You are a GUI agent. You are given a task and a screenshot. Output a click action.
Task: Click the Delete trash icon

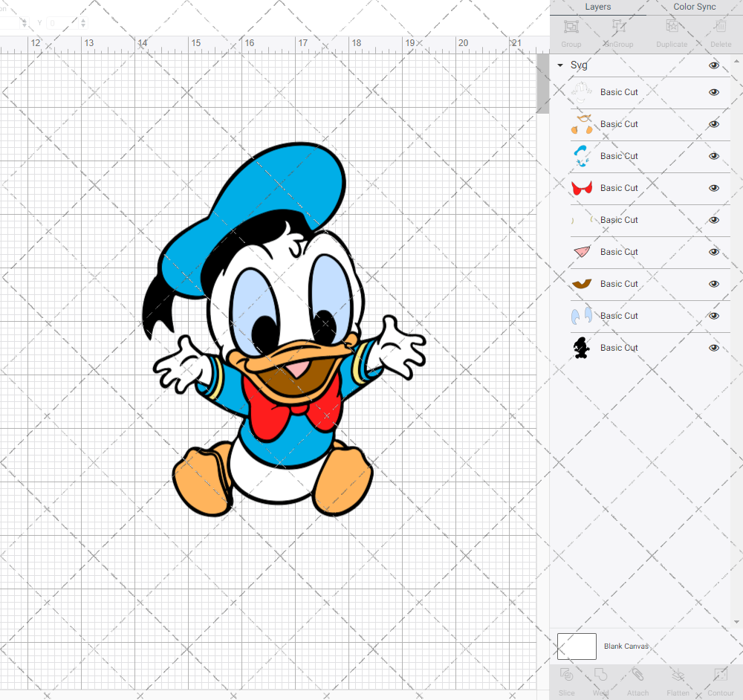tap(720, 26)
